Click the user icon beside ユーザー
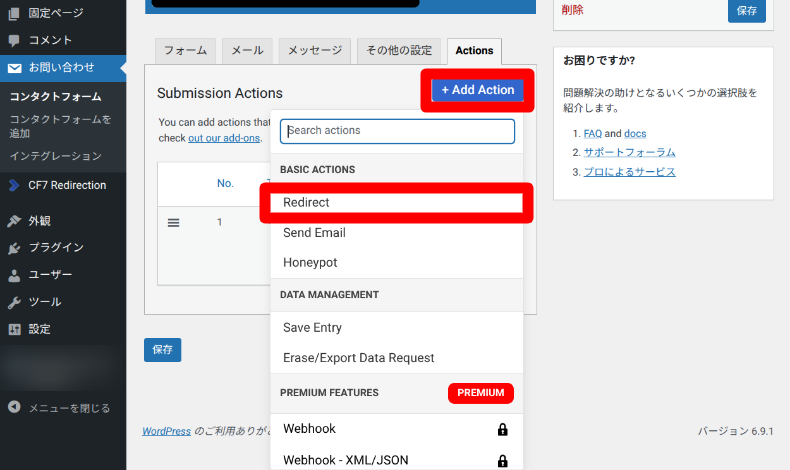The image size is (790, 470). click(14, 275)
